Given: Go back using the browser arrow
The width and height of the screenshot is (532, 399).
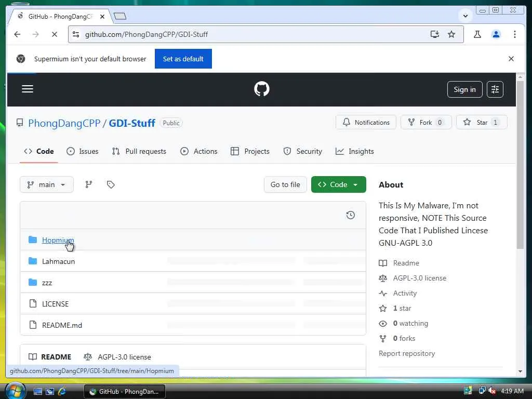Looking at the screenshot, I should point(17,34).
